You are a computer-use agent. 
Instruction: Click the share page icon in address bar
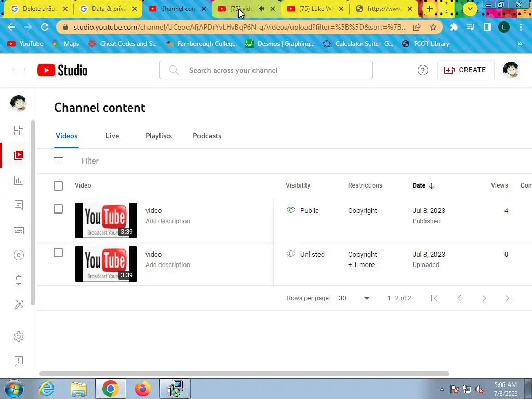[417, 27]
